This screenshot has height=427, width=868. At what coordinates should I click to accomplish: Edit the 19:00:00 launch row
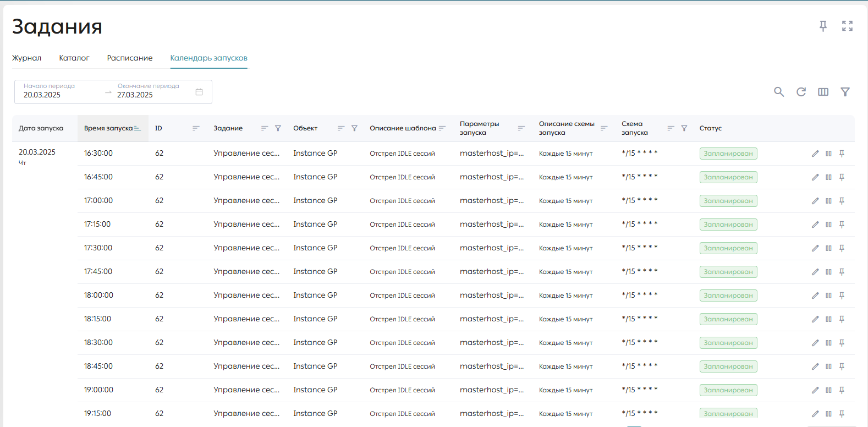pos(815,390)
